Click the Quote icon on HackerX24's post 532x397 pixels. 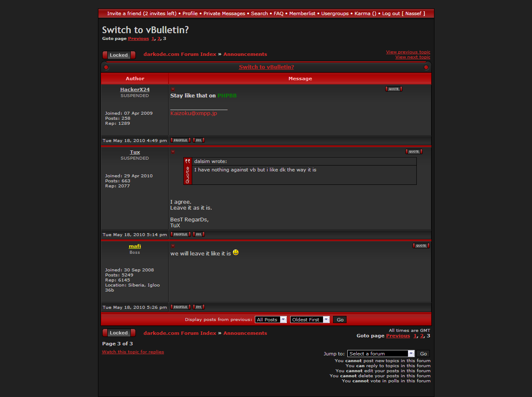394,89
